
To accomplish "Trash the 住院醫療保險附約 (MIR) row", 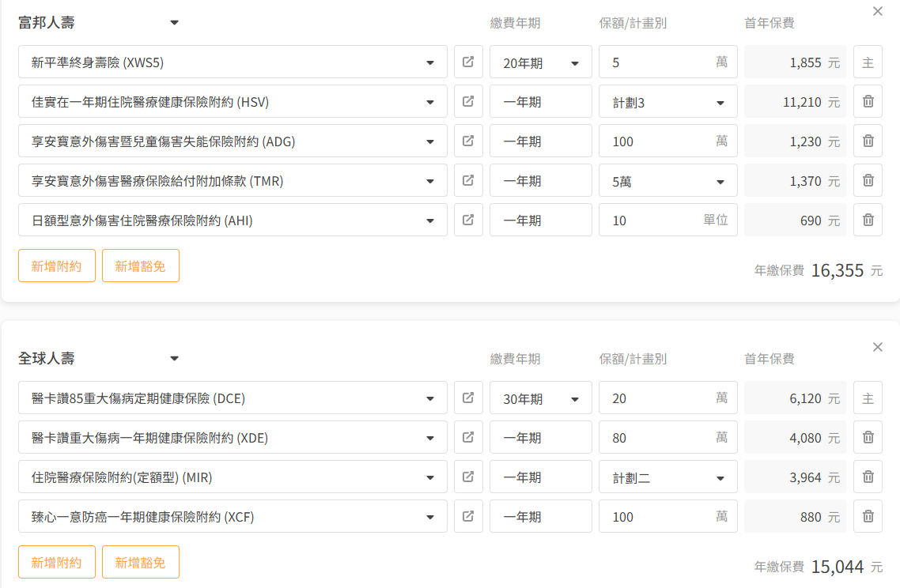I will 868,477.
